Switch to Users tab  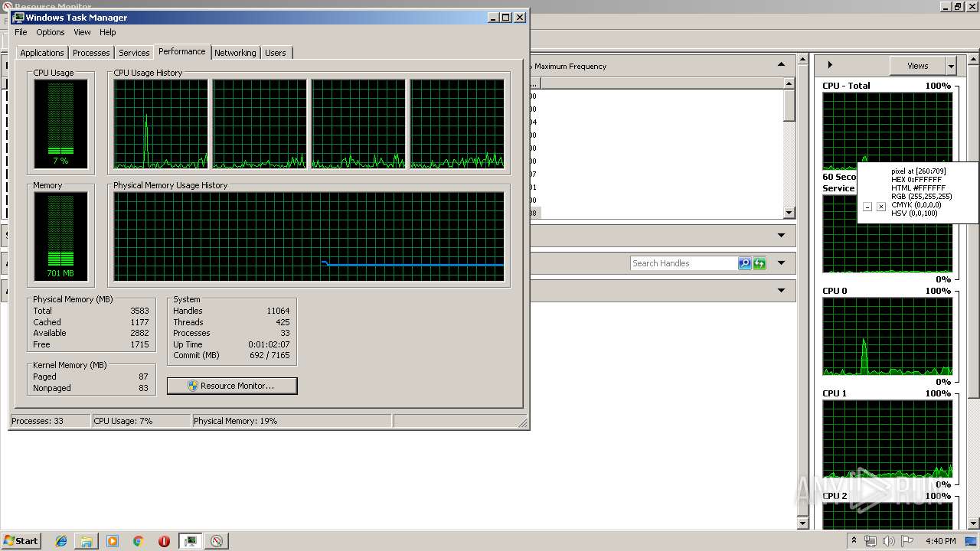276,53
